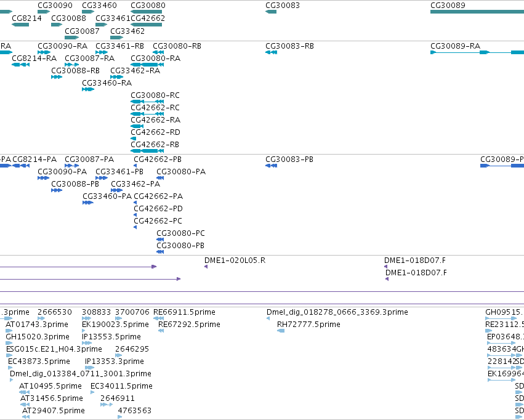524x420 pixels.
Task: Select the CG8214-RA transcript
Action: point(34,59)
